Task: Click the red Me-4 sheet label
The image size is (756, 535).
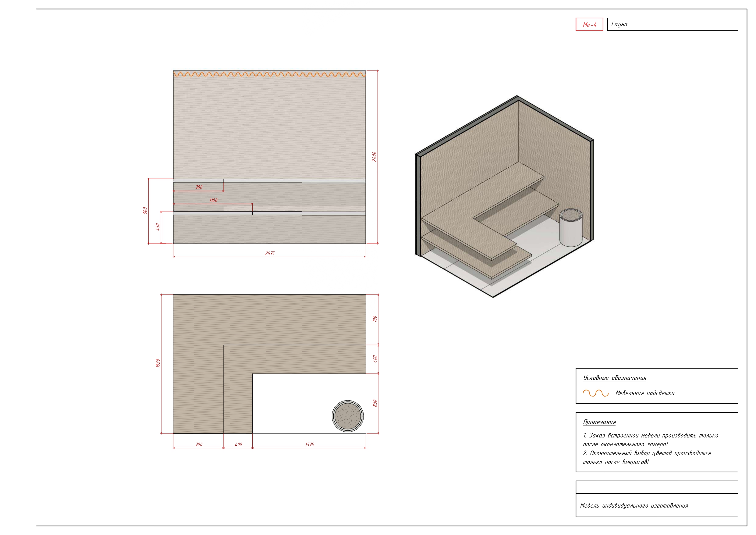Action: coord(589,24)
